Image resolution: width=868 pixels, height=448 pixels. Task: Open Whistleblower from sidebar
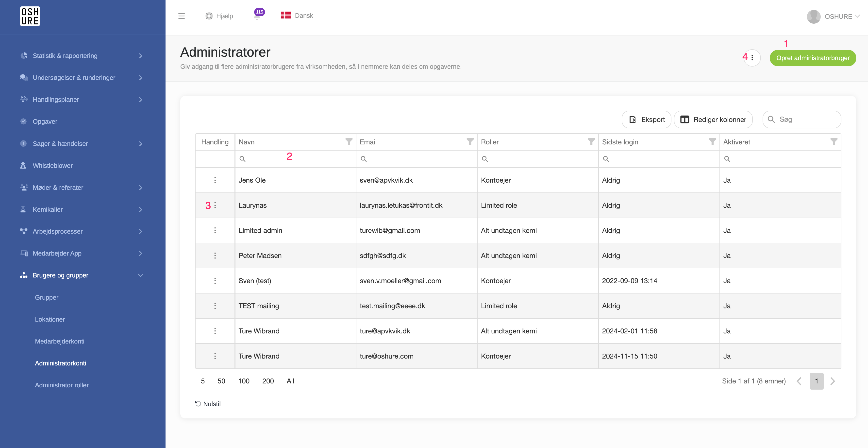pos(52,166)
